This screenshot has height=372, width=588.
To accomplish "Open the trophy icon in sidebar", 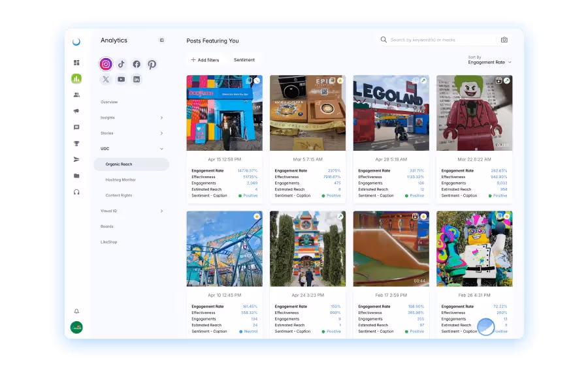I will pos(76,144).
